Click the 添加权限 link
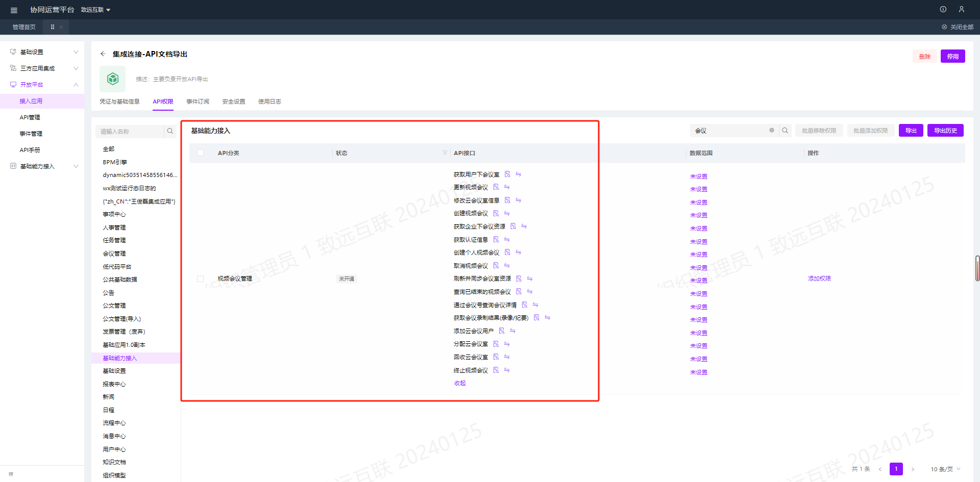 (x=819, y=279)
